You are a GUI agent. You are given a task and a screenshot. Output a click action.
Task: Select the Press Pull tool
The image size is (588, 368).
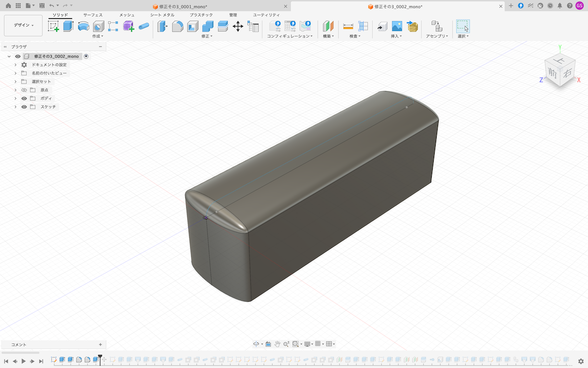click(x=162, y=26)
